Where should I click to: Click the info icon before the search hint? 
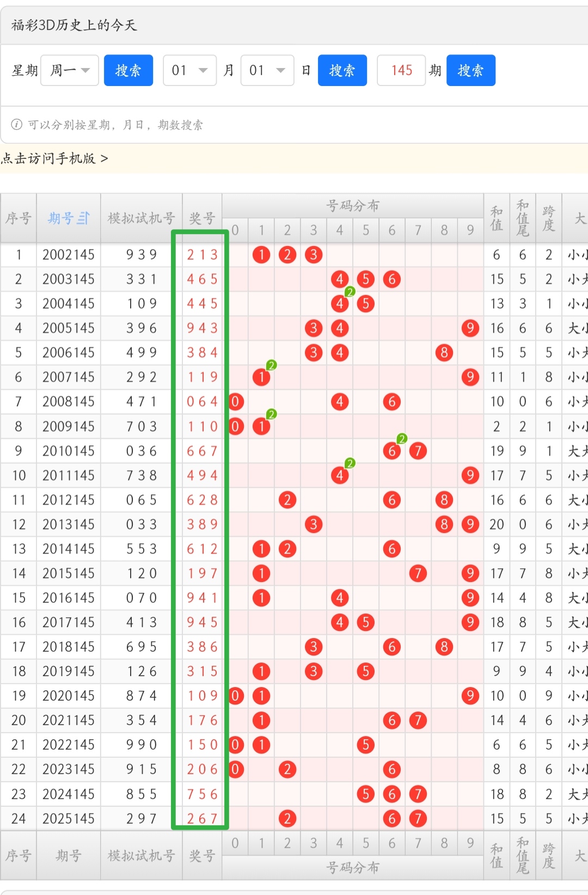(17, 125)
